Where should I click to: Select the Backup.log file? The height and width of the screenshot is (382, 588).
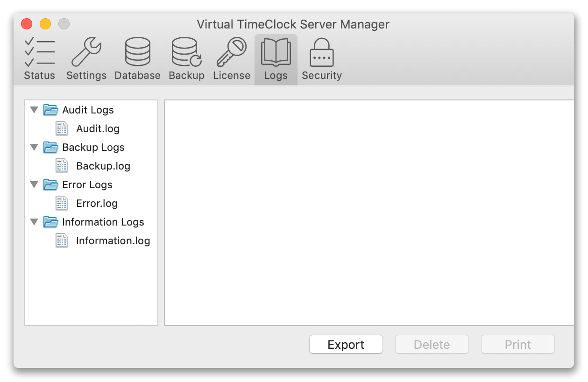coord(103,166)
